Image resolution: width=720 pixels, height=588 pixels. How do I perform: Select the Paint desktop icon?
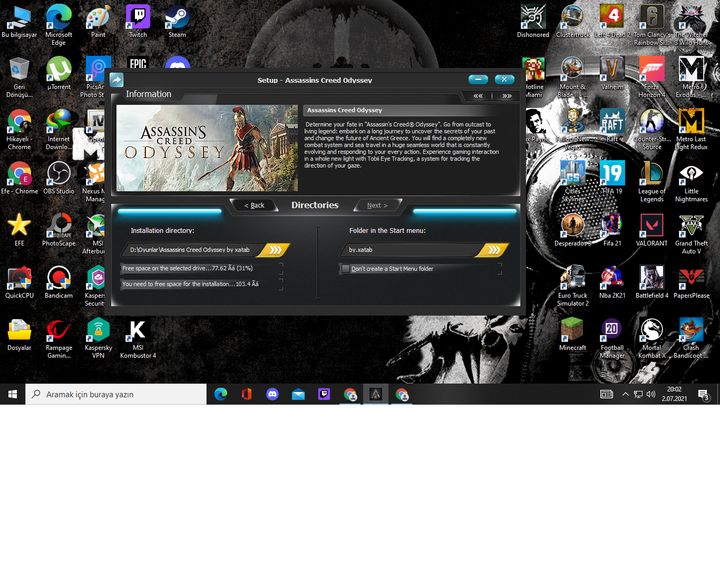click(98, 22)
